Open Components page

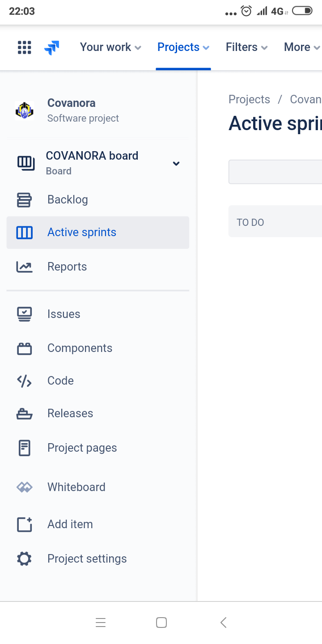[x=80, y=348]
